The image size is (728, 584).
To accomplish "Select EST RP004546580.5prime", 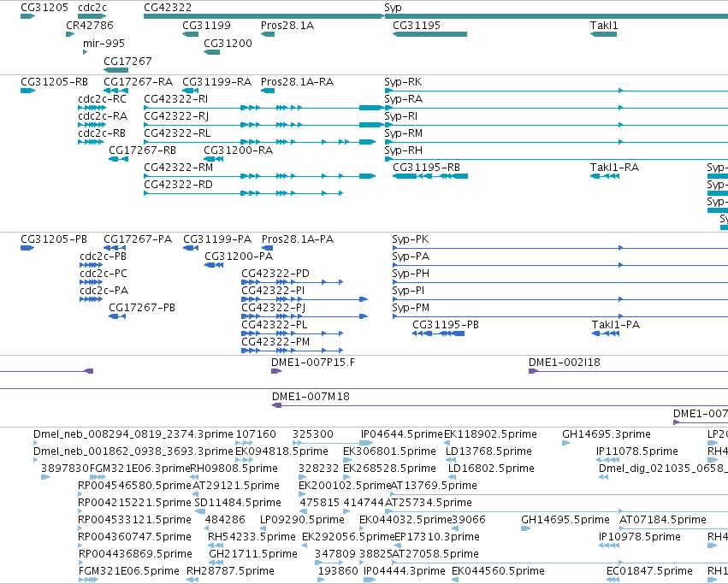I will pos(134,486).
